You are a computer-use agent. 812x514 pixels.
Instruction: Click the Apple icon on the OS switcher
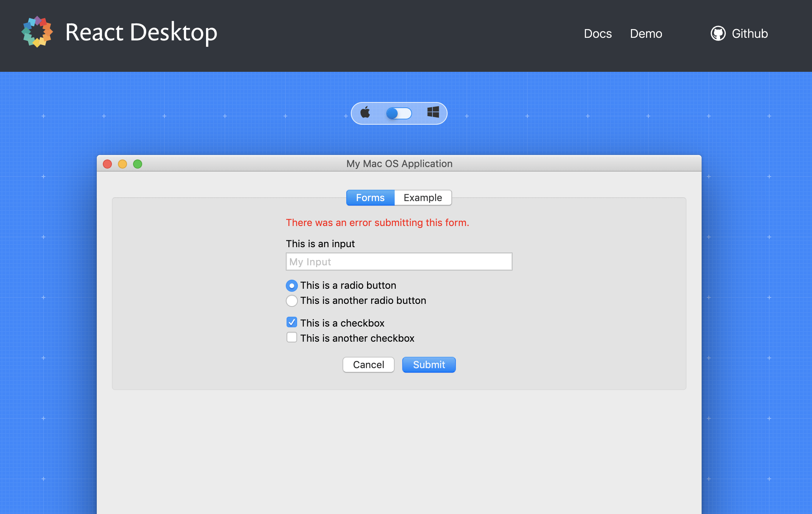pos(365,112)
